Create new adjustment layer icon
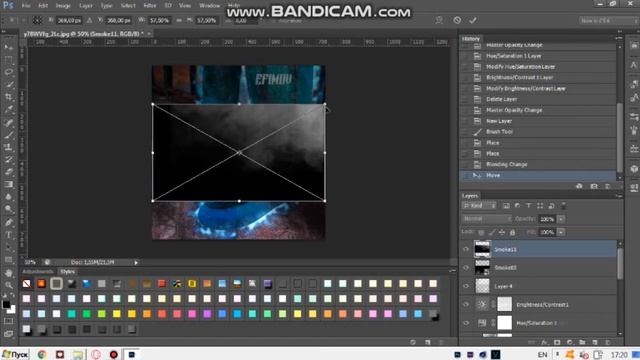 (x=569, y=342)
